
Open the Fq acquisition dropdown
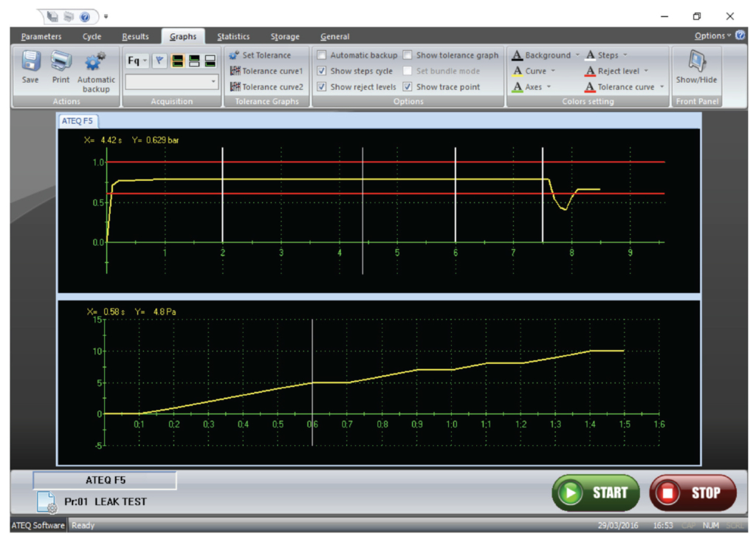[x=137, y=61]
